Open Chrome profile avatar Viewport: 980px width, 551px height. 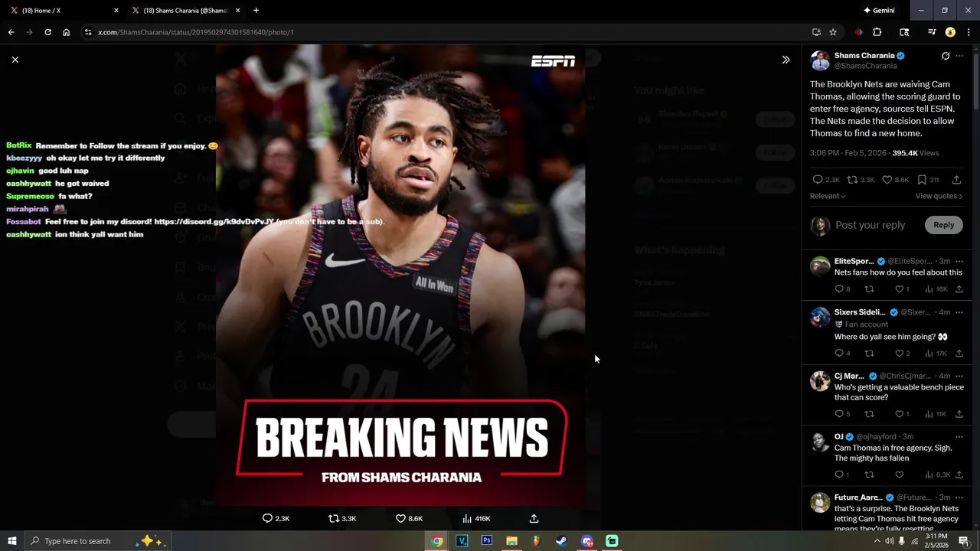coord(950,32)
